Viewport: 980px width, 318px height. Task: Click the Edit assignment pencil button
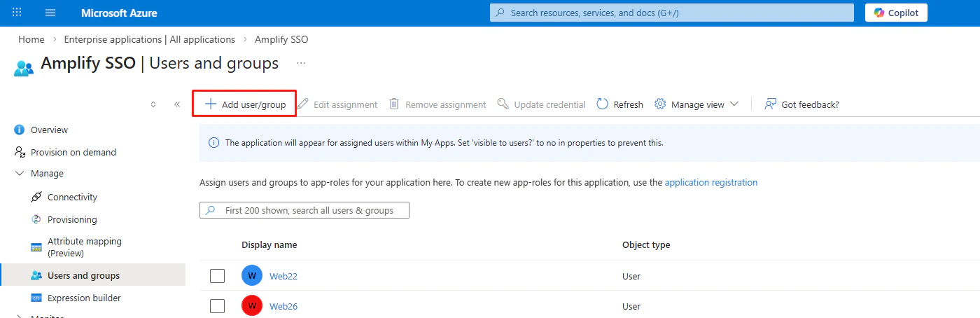click(337, 104)
